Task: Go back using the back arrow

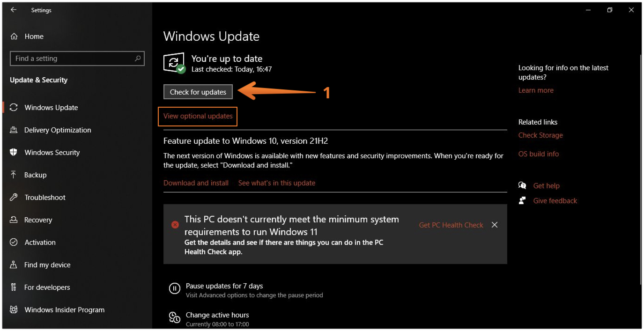Action: [x=14, y=10]
